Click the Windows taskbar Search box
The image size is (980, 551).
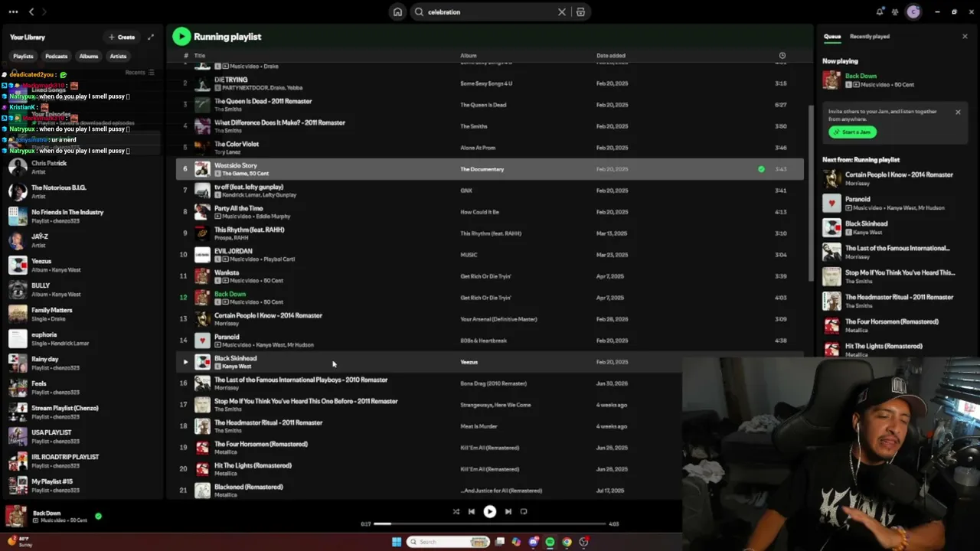click(x=448, y=542)
